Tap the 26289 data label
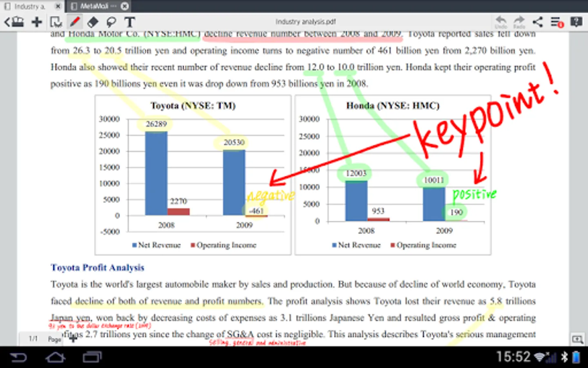Image resolution: width=588 pixels, height=368 pixels. [x=156, y=124]
